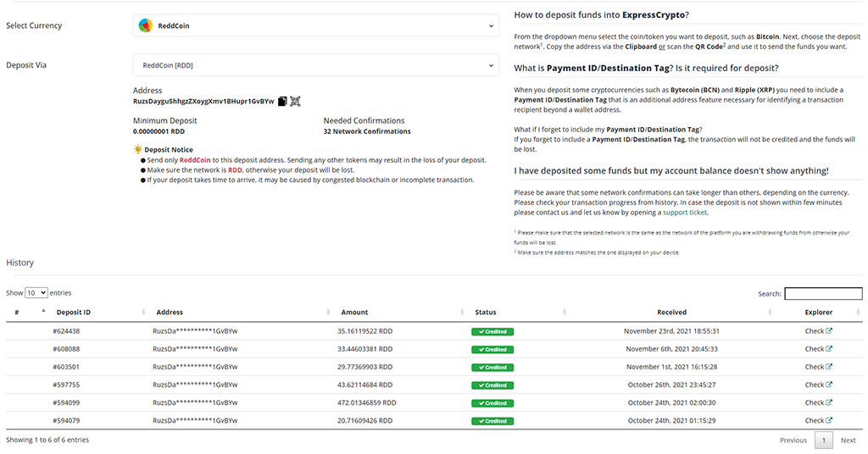
Task: Click Credited badge for deposit #603501
Action: click(492, 368)
